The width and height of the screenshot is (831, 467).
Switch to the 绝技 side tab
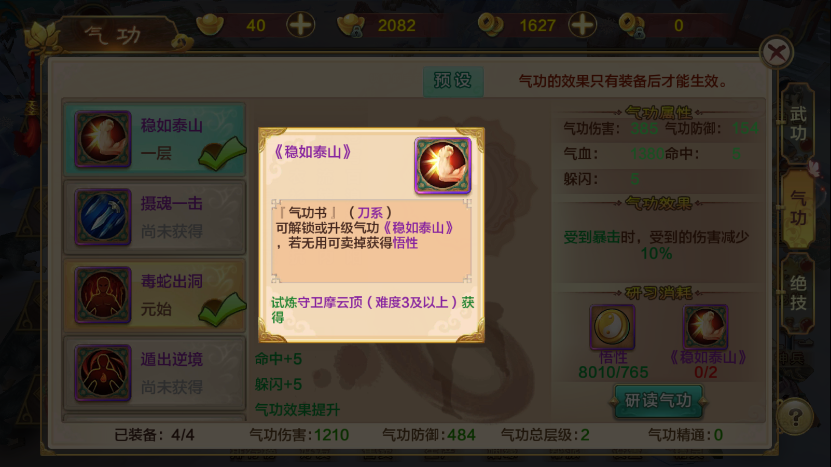[x=798, y=293]
